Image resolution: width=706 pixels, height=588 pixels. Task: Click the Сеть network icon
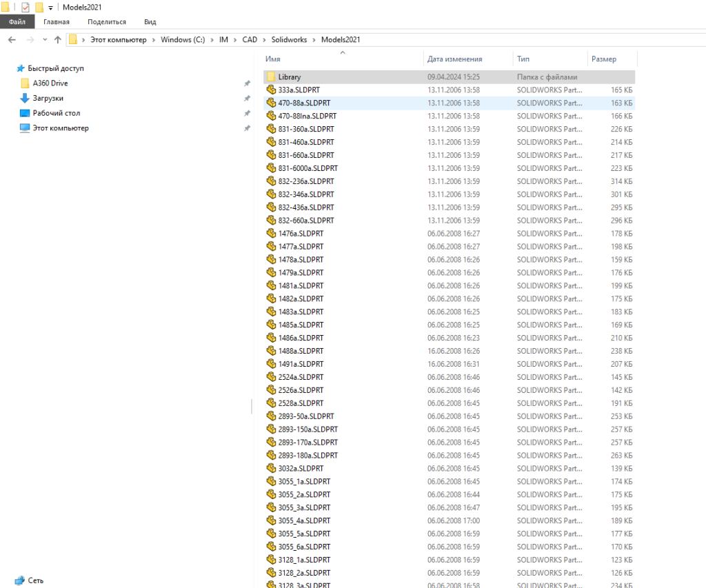click(x=19, y=580)
